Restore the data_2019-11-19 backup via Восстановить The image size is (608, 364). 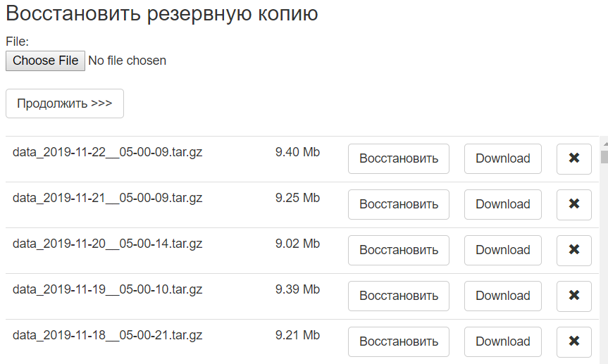(x=399, y=296)
